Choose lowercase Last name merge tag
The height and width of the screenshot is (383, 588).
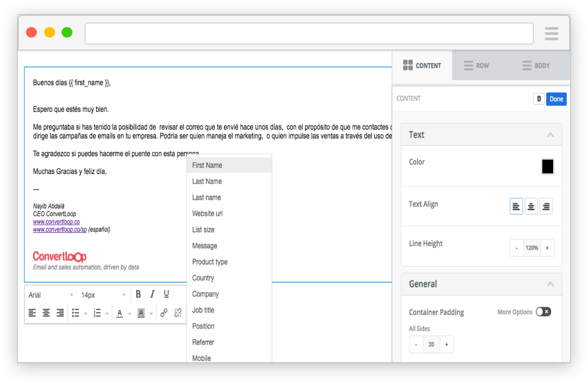[229, 198]
